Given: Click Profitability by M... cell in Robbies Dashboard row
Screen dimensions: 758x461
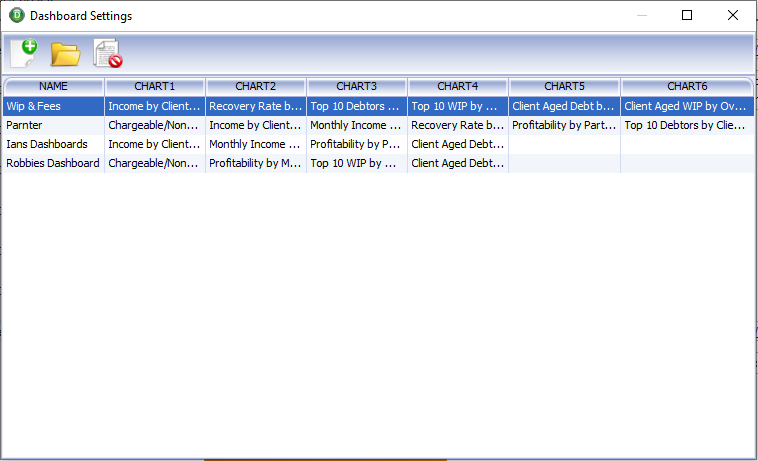Looking at the screenshot, I should (256, 163).
